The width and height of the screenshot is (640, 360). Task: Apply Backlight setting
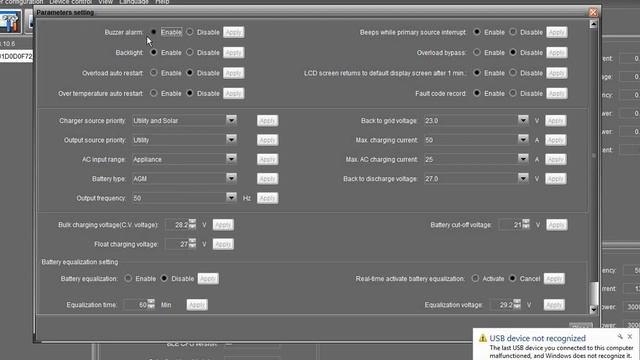pyautogui.click(x=234, y=53)
